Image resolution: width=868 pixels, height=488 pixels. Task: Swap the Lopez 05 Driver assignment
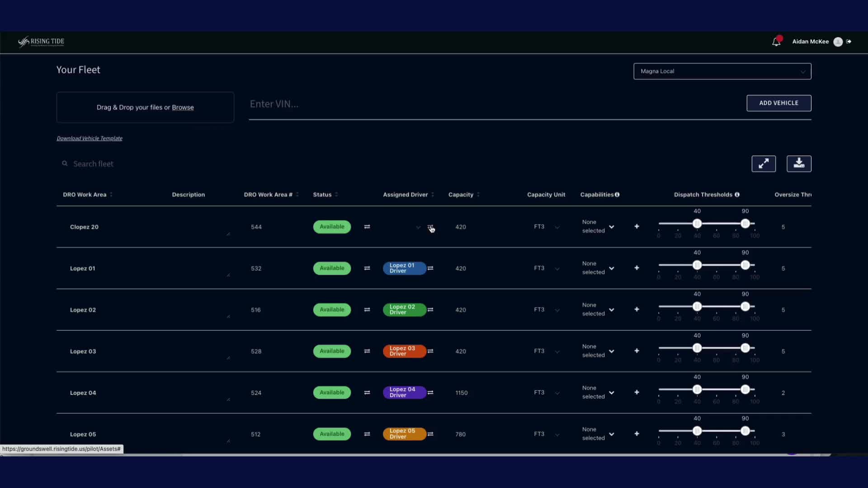click(x=430, y=434)
